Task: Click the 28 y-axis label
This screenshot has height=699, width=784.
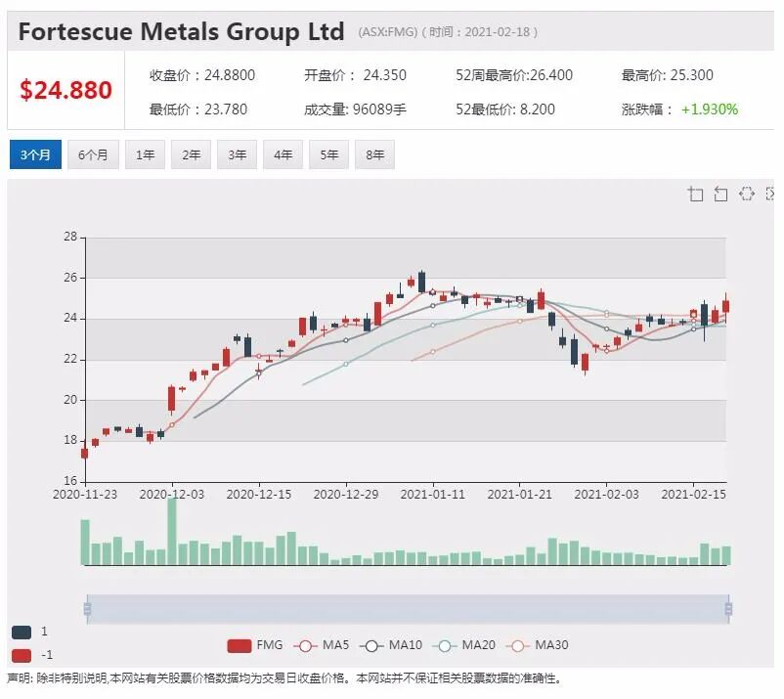Action: coord(70,237)
